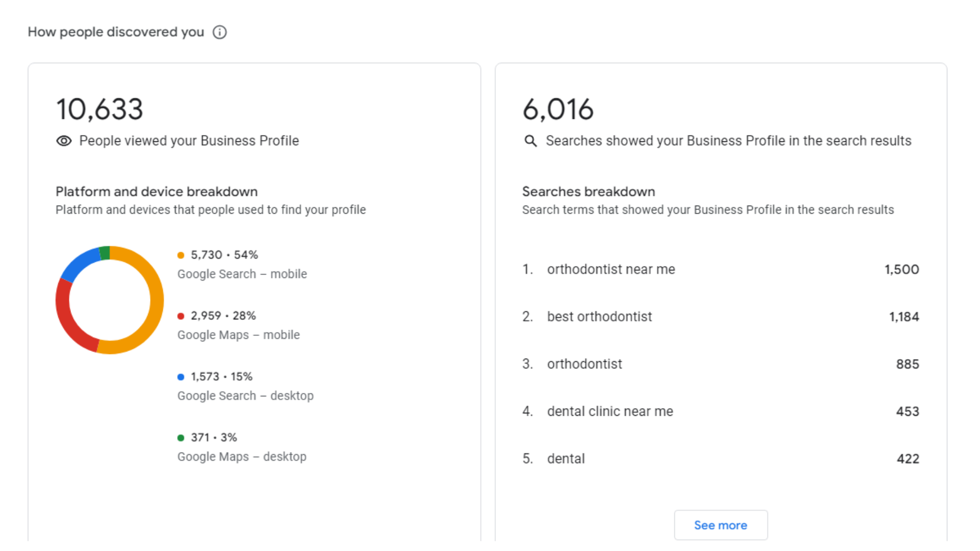The image size is (980, 551).
Task: Open the See more searches button
Action: pos(721,525)
